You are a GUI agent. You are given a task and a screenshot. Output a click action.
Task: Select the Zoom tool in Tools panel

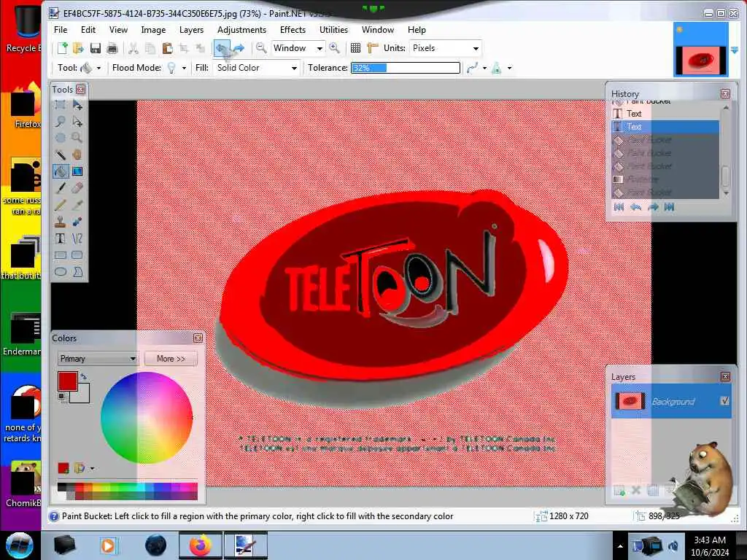pos(77,138)
